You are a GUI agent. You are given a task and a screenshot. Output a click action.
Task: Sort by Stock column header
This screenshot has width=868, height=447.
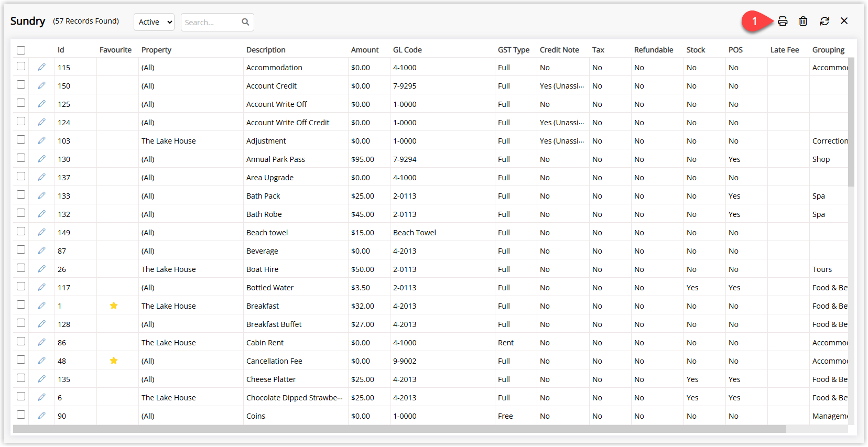[696, 50]
